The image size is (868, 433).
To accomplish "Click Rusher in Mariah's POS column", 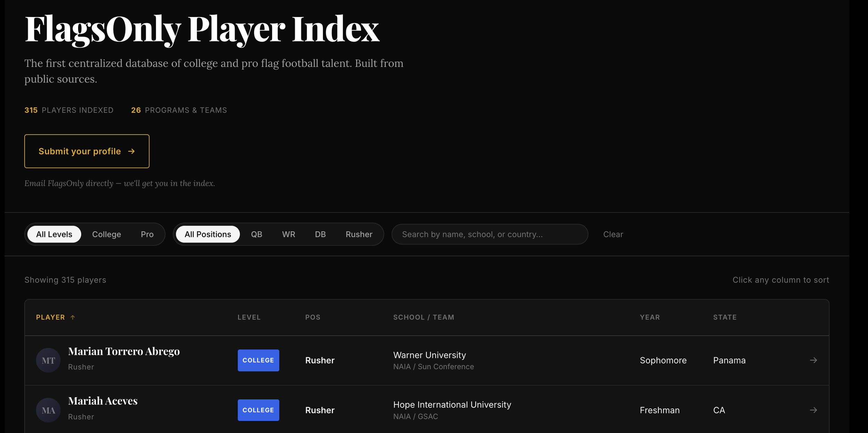I will pyautogui.click(x=320, y=410).
